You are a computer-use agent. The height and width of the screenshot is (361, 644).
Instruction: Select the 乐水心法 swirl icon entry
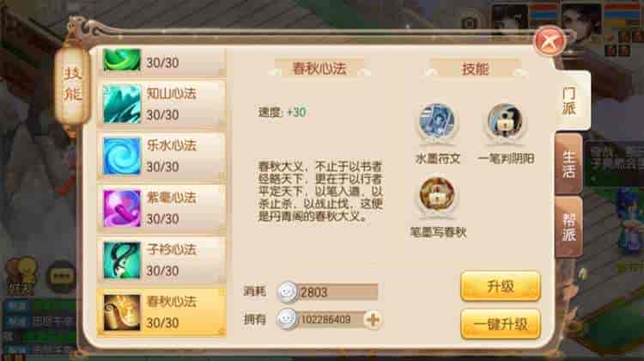click(x=161, y=156)
